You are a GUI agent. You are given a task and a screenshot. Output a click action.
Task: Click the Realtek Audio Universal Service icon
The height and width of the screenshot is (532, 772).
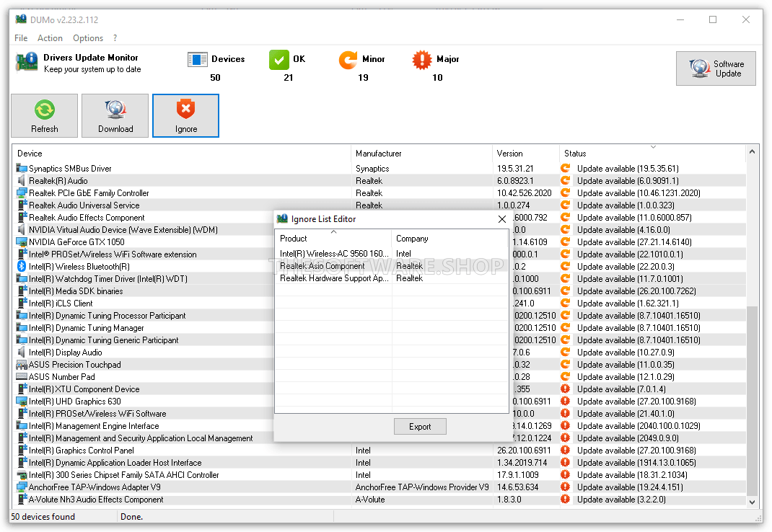(x=22, y=205)
